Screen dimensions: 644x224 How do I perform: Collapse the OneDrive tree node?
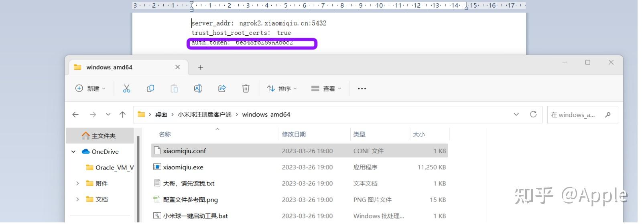coord(73,151)
